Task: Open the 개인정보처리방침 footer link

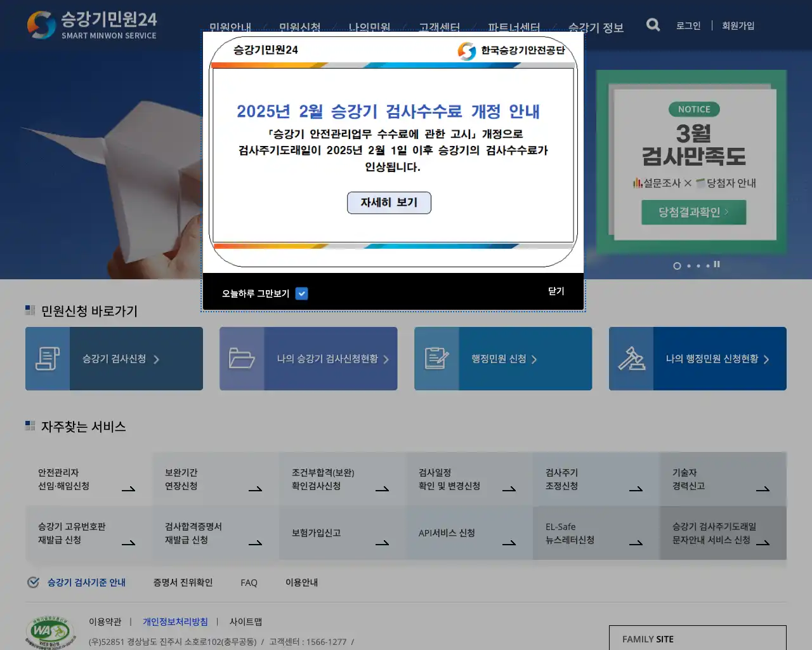Action: click(175, 621)
